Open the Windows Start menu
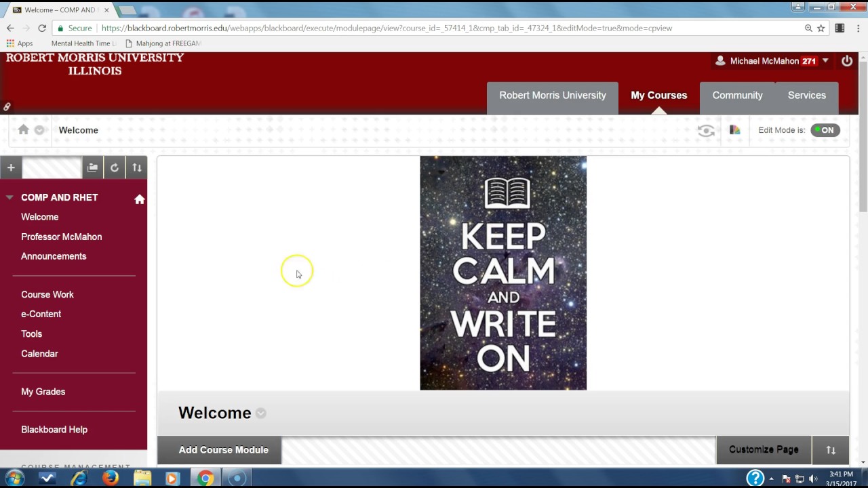 click(14, 478)
